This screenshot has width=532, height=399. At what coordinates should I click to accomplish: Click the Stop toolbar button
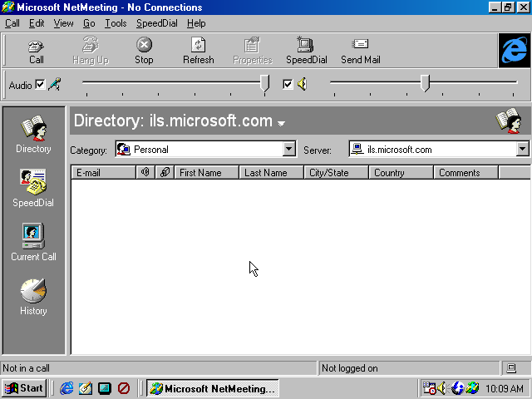tap(144, 52)
